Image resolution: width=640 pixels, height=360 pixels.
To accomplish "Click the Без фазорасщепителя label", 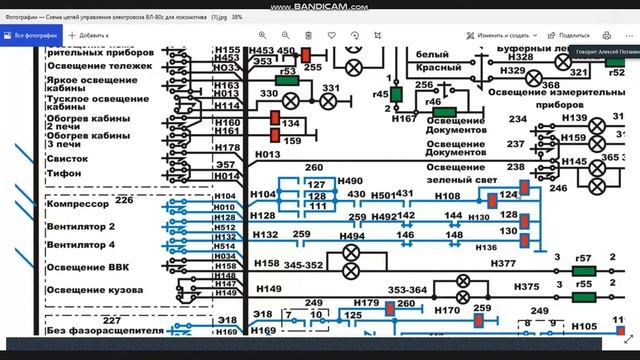I will (x=105, y=331).
